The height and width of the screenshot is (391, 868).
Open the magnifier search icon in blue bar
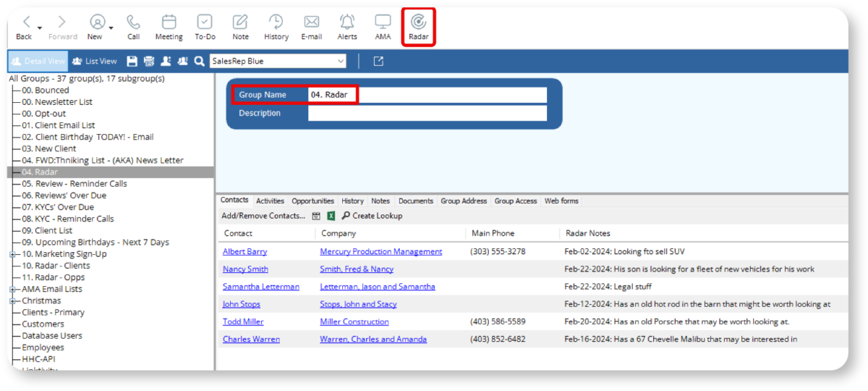tap(199, 61)
